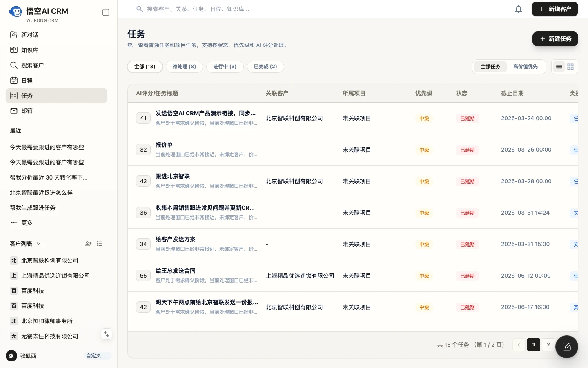The image size is (588, 368).
Task: Go to 日程 in the sidebar
Action: [56, 80]
